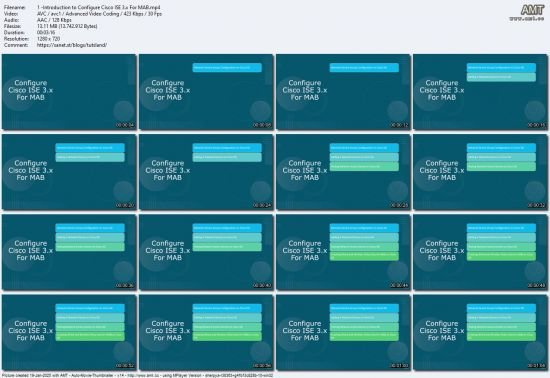
Task: Pick the thumbnail stamped 00:00:24
Action: point(206,172)
